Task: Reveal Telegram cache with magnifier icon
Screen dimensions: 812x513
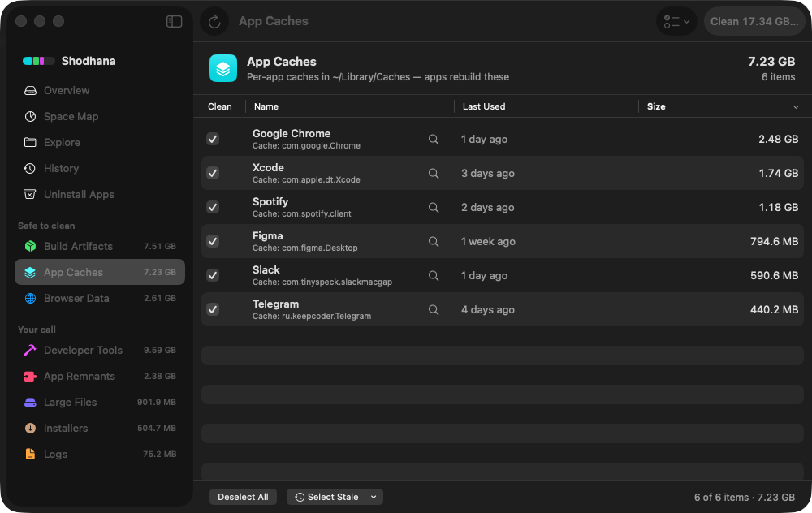Action: pos(434,310)
